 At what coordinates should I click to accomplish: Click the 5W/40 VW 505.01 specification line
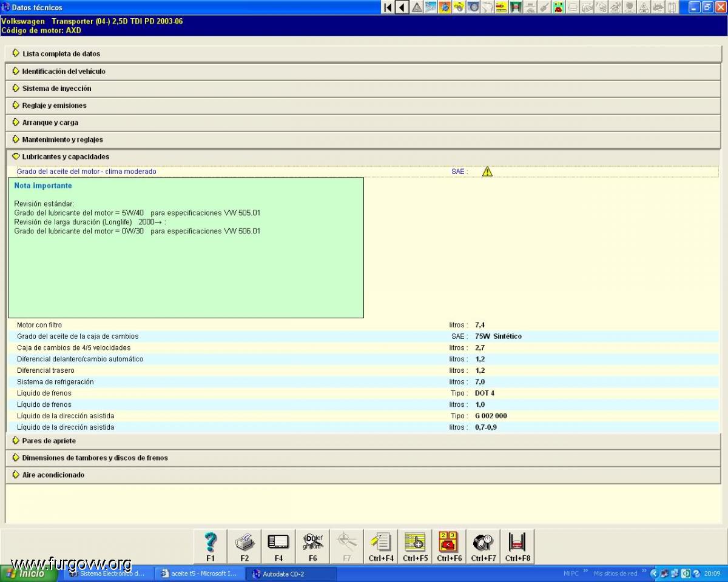coord(137,213)
